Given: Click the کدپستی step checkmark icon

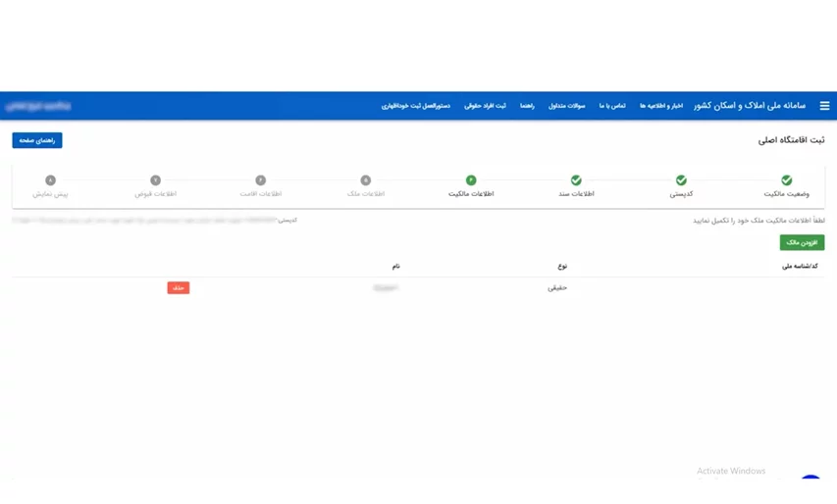Looking at the screenshot, I should (681, 180).
